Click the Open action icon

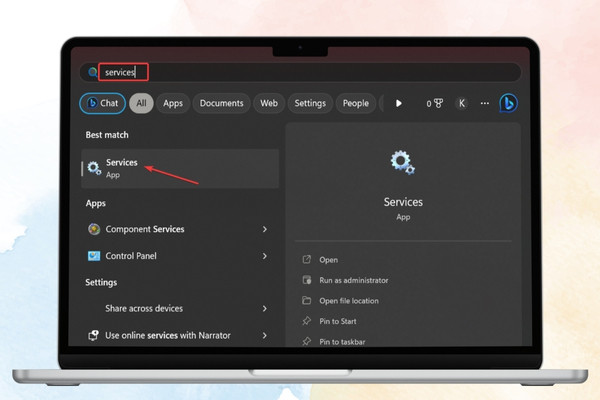pos(307,260)
